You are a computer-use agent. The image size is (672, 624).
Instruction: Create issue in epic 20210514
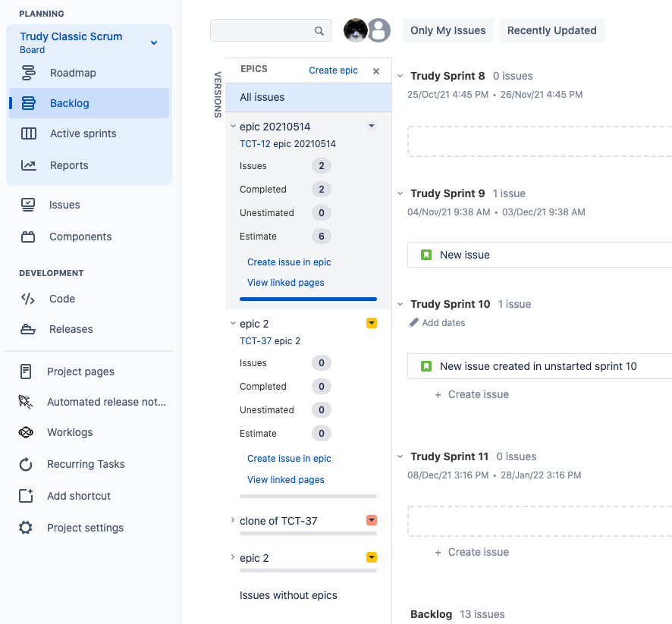click(x=289, y=262)
